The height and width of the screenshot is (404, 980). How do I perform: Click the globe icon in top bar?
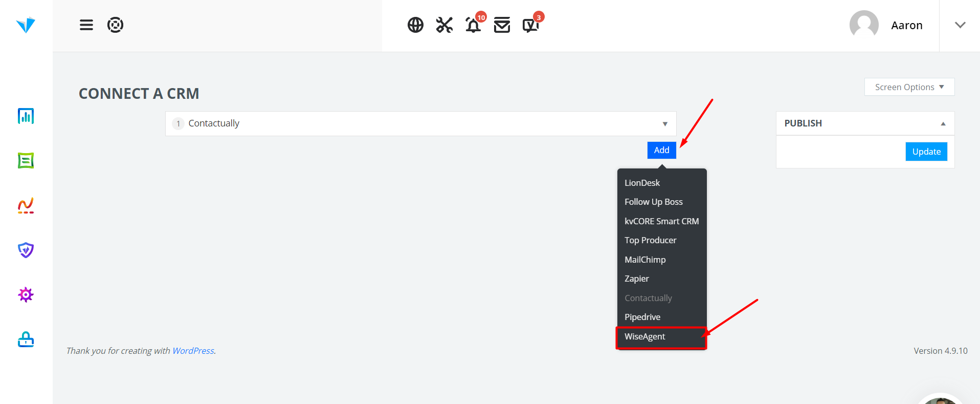(415, 25)
